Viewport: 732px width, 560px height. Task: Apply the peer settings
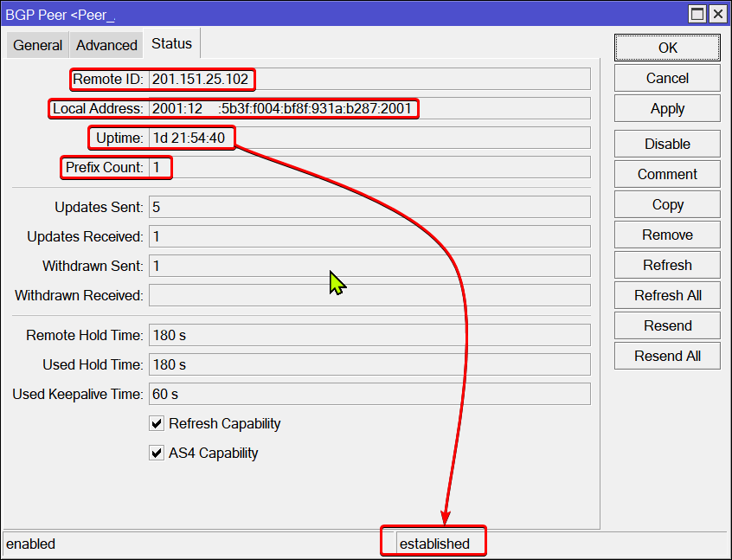[x=667, y=109]
